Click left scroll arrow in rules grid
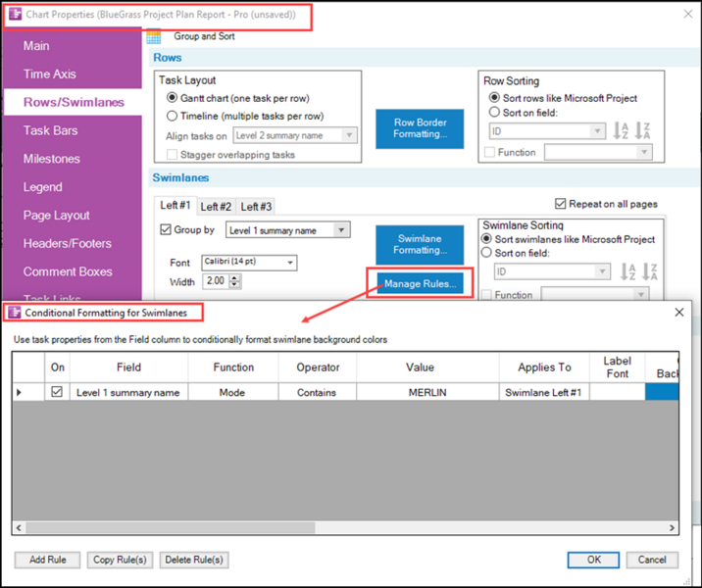The height and width of the screenshot is (588, 702). click(19, 527)
